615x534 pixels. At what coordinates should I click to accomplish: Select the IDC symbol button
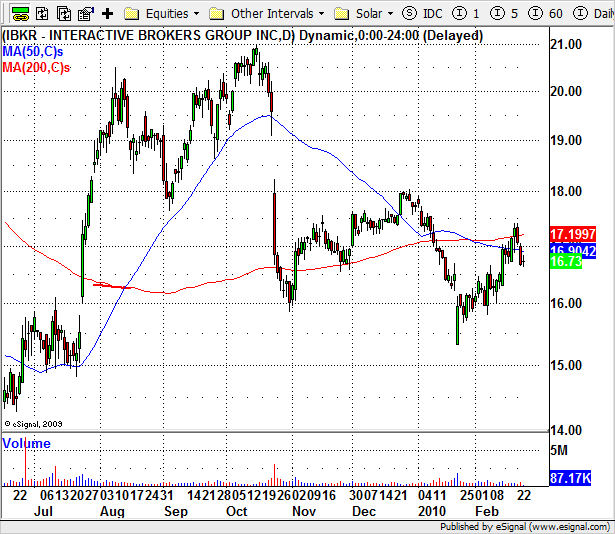(432, 14)
